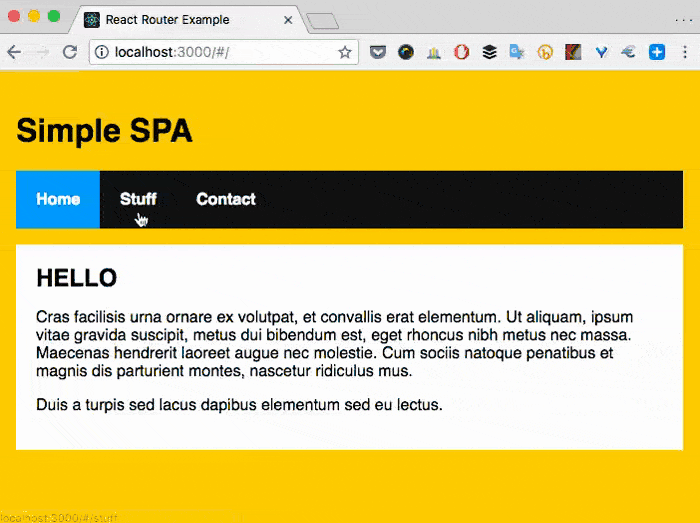The width and height of the screenshot is (700, 523).
Task: Click the HELLO heading
Action: click(x=77, y=278)
